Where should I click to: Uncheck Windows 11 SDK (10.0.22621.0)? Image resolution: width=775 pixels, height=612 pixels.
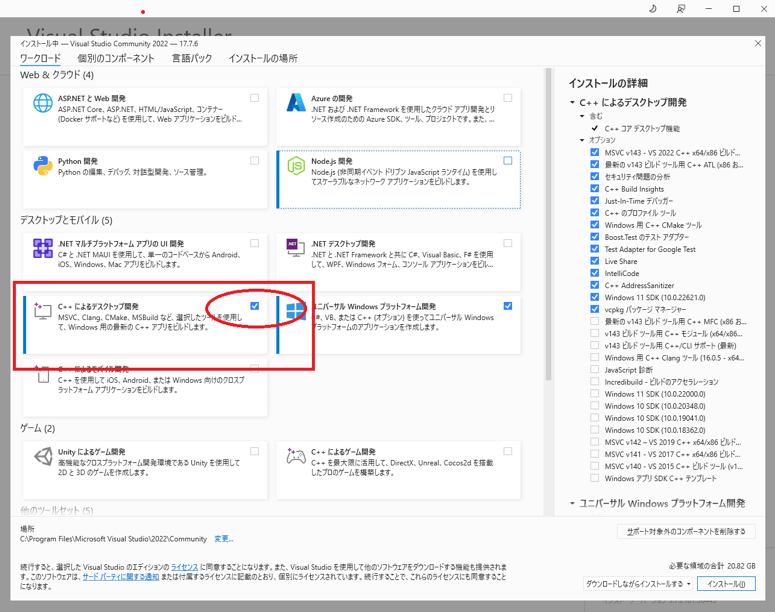(595, 297)
